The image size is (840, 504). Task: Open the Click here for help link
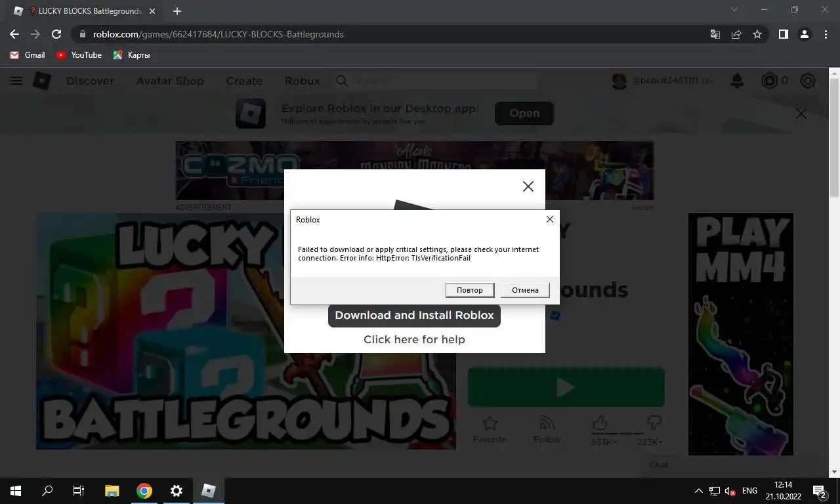pyautogui.click(x=414, y=339)
